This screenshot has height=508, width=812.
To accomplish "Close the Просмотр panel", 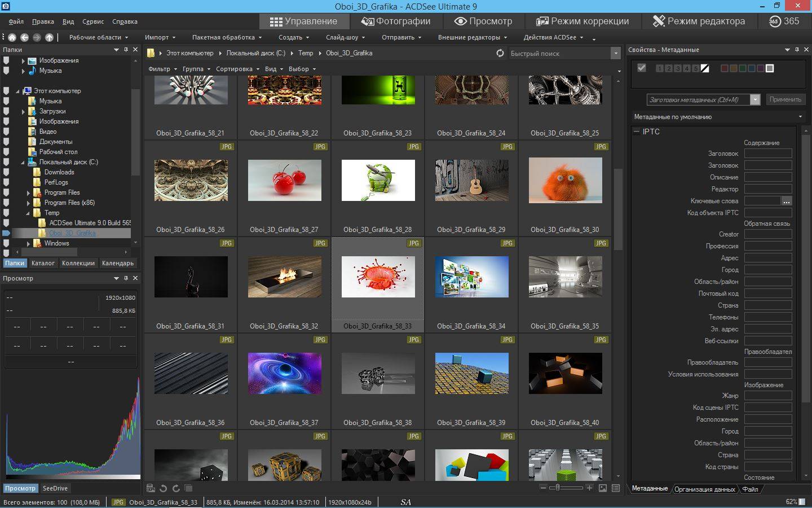I will coord(135,278).
